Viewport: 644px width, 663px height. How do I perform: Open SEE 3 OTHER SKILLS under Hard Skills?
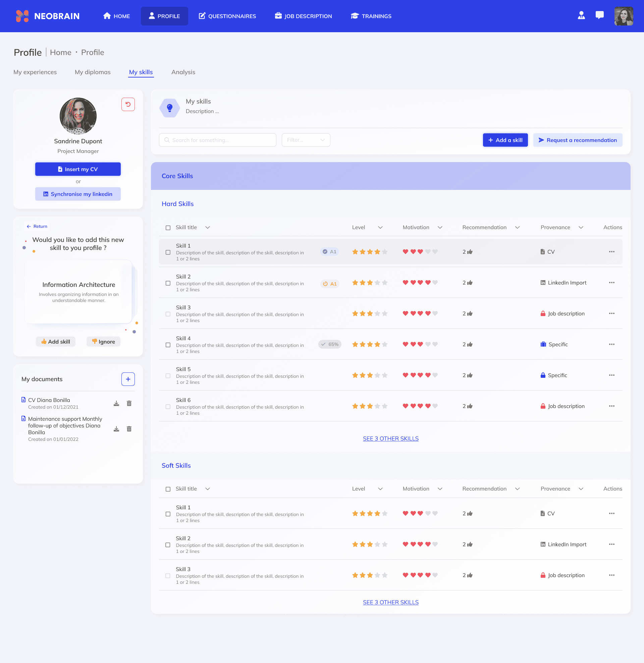click(390, 439)
